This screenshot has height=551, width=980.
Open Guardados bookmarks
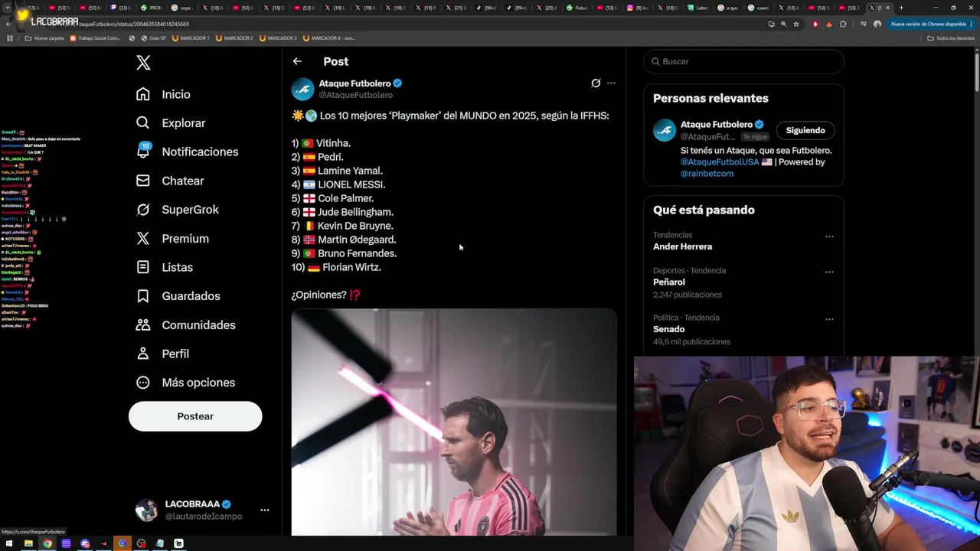tap(178, 296)
